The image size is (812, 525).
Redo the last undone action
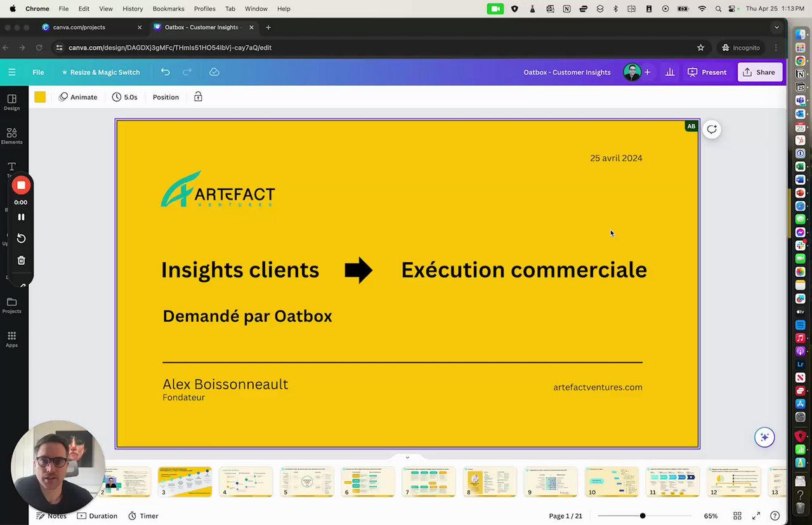click(187, 72)
